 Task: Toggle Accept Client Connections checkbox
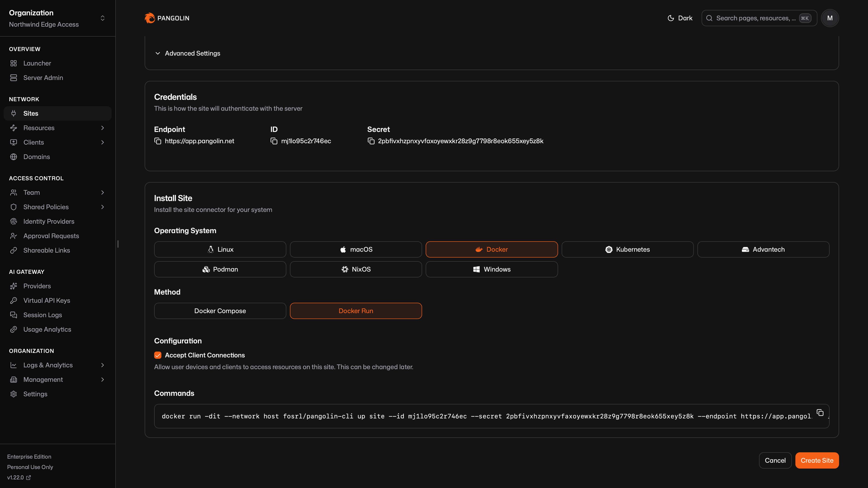[x=158, y=355]
